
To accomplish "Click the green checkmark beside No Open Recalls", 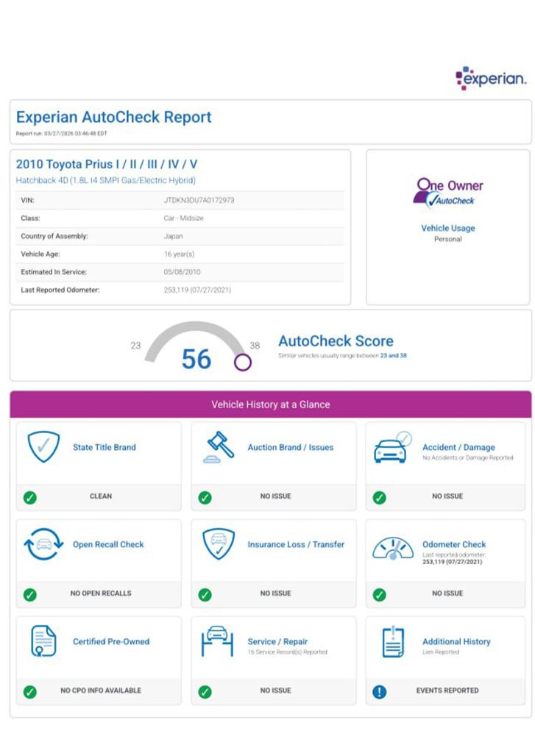I will point(30,594).
